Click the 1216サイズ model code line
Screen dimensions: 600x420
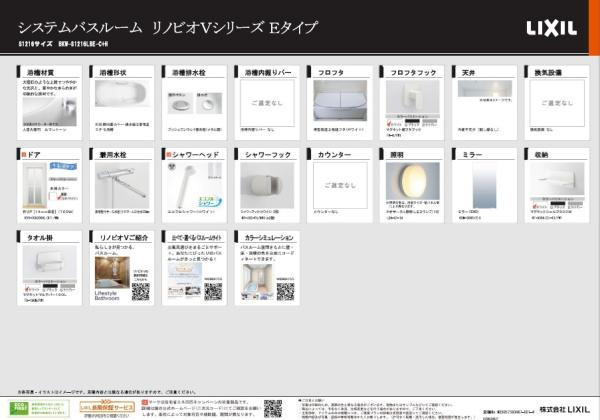63,44
